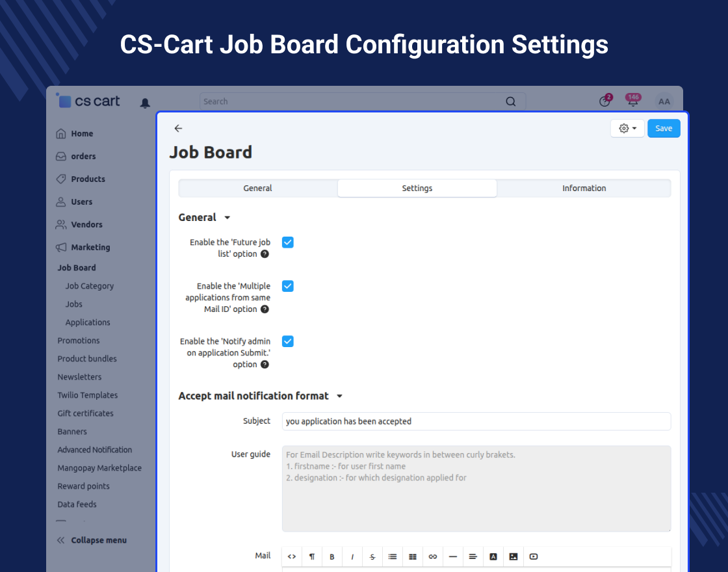Insert an image in the Mail editor
Image resolution: width=728 pixels, height=572 pixels.
pos(513,556)
